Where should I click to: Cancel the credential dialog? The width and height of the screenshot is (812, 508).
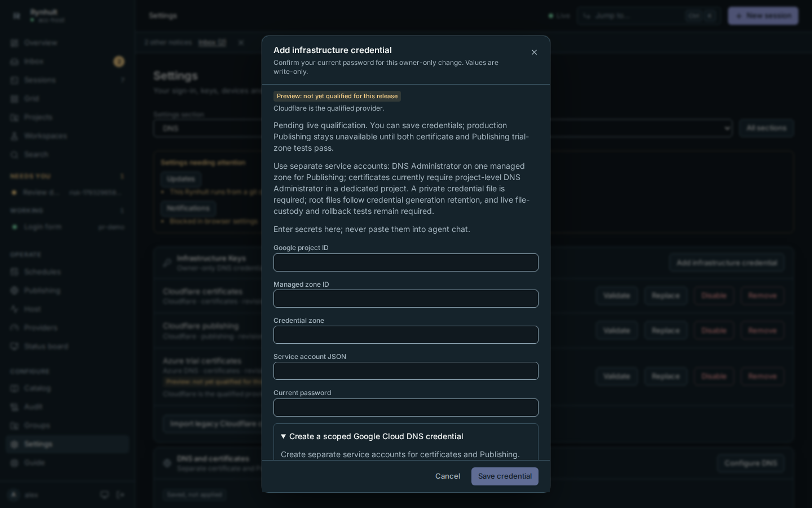[x=448, y=476]
